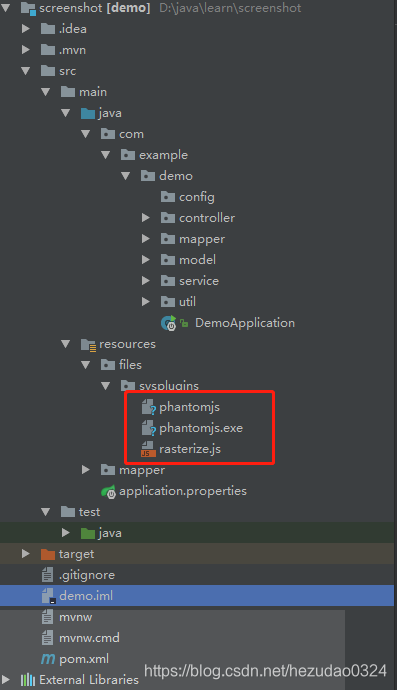Click the service package icon

(168, 281)
